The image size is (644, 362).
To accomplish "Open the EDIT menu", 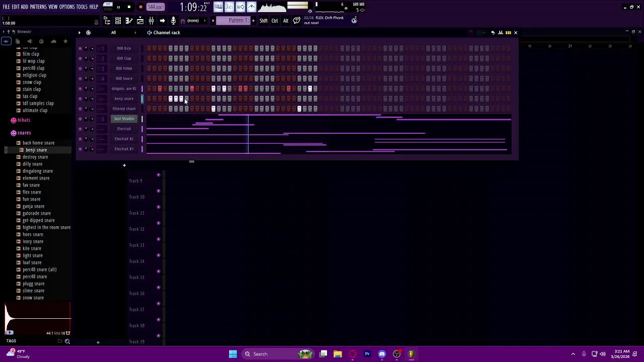I will point(16,7).
